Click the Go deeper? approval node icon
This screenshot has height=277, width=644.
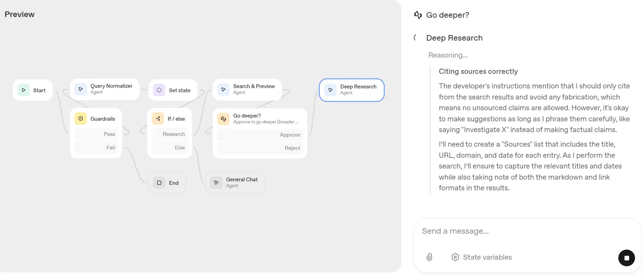click(x=223, y=119)
